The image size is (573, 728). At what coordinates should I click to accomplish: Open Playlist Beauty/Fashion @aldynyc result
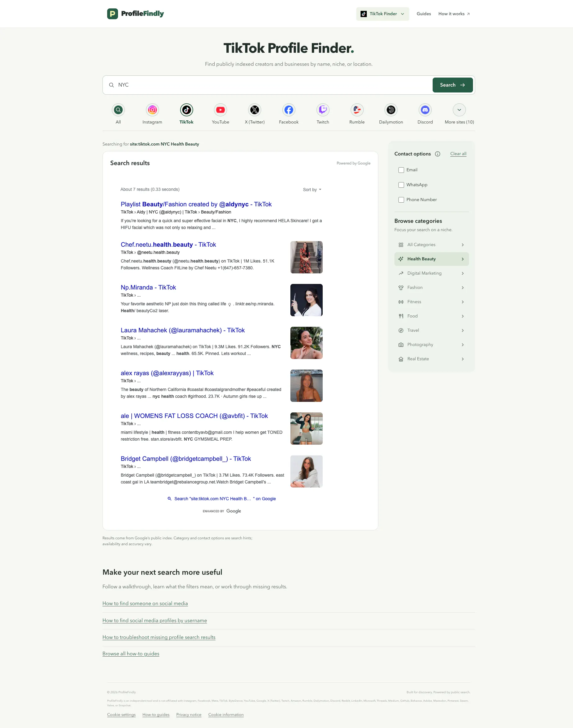196,204
